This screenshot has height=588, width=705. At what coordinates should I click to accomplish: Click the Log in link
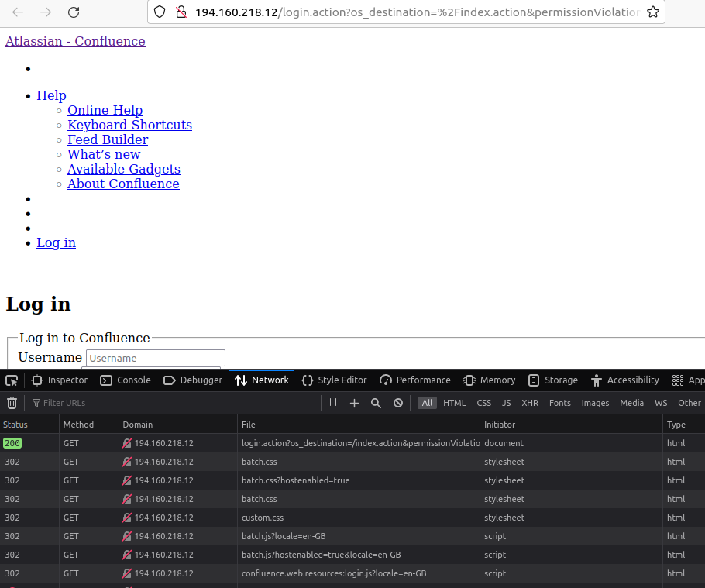point(56,242)
